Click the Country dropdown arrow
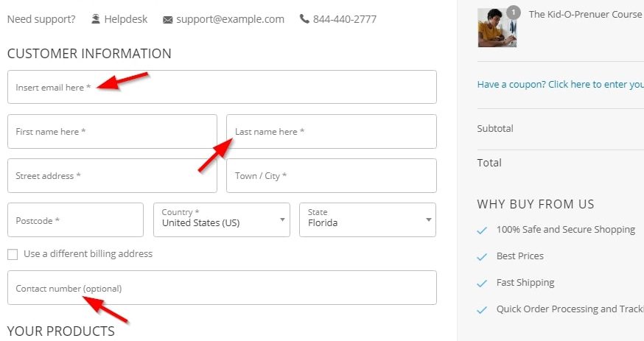 point(282,219)
